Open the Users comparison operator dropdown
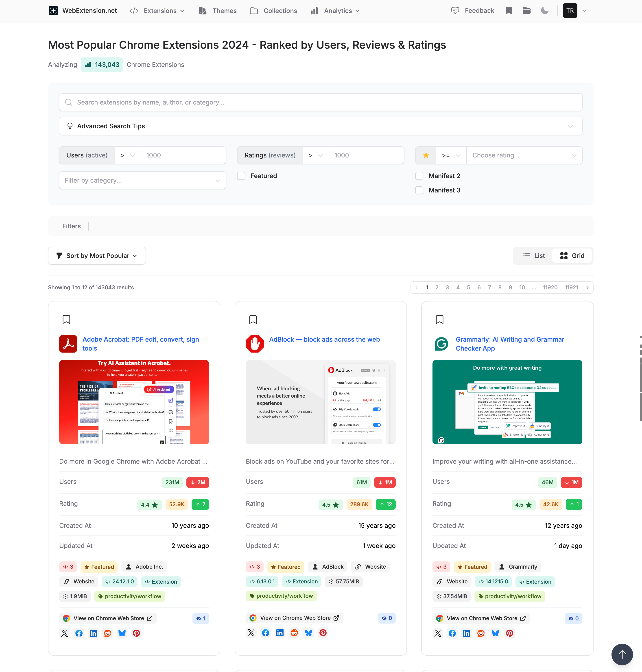 pyautogui.click(x=128, y=155)
